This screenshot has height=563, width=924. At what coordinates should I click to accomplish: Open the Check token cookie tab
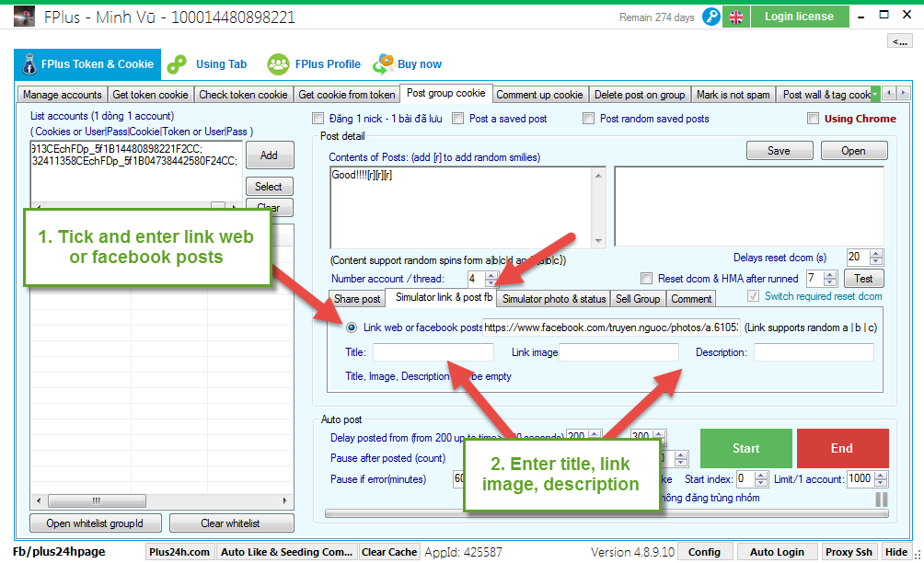tap(243, 94)
